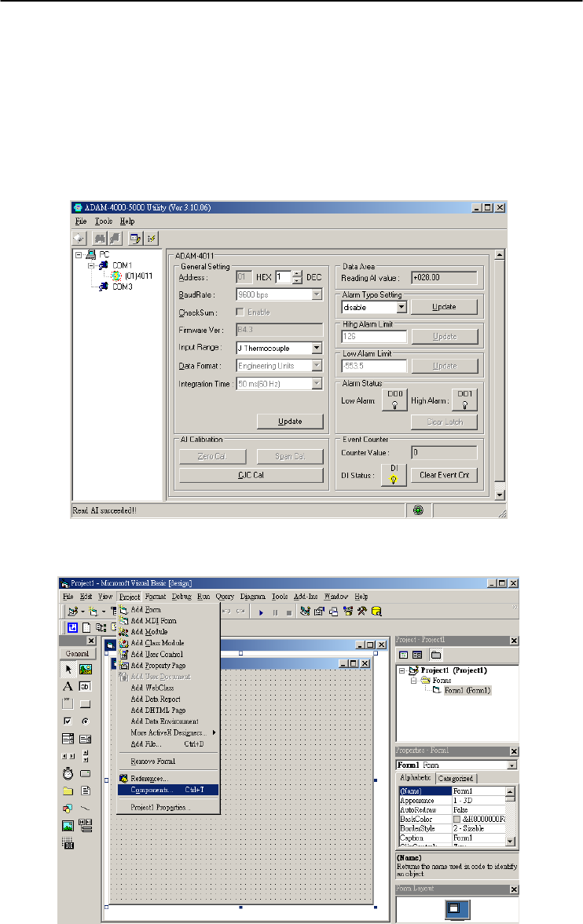Collapse the Project1 tree node

tap(401, 670)
